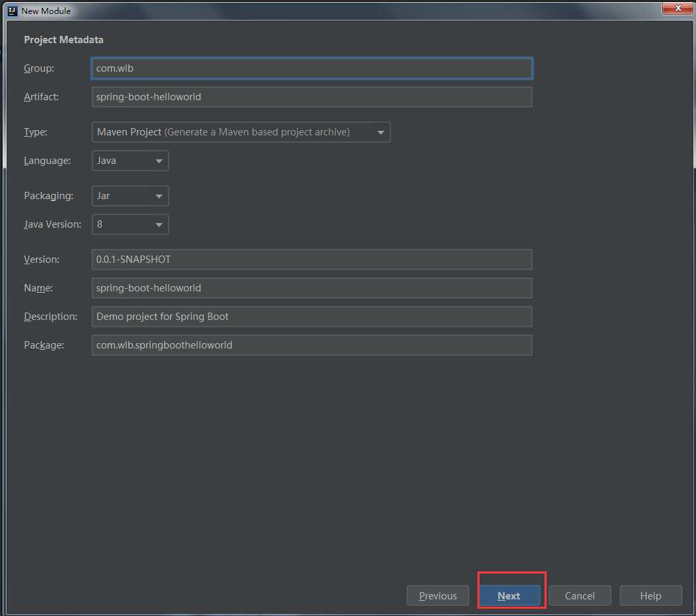
Task: Go back with the Previous button
Action: click(x=438, y=595)
